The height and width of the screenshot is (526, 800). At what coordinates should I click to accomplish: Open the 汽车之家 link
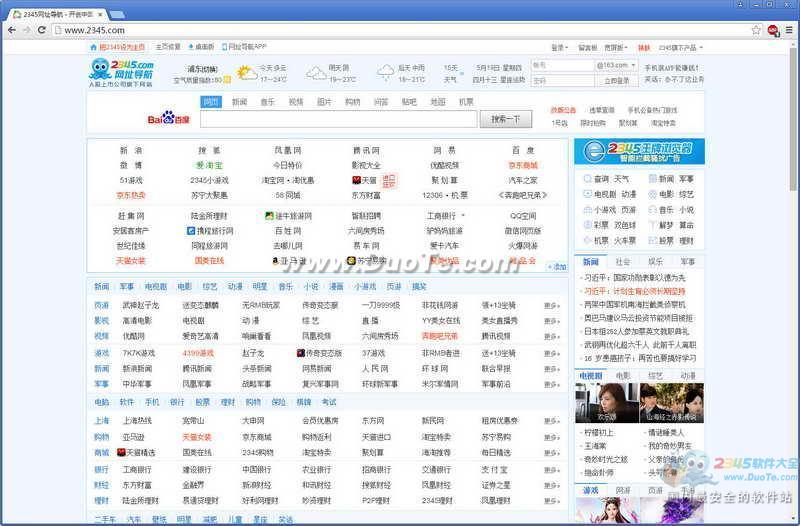[523, 180]
